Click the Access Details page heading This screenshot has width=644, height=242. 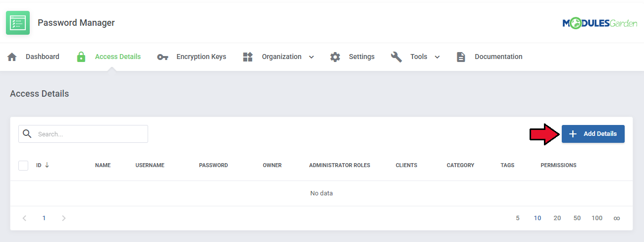[40, 93]
